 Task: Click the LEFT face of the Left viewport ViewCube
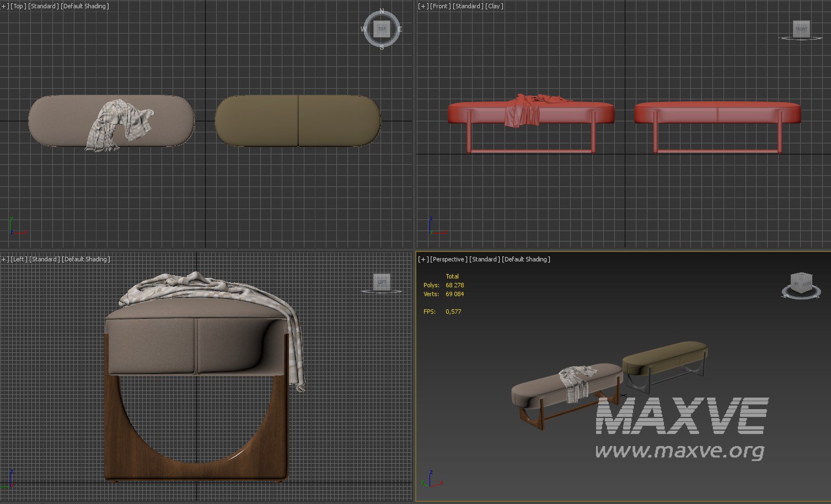[382, 282]
